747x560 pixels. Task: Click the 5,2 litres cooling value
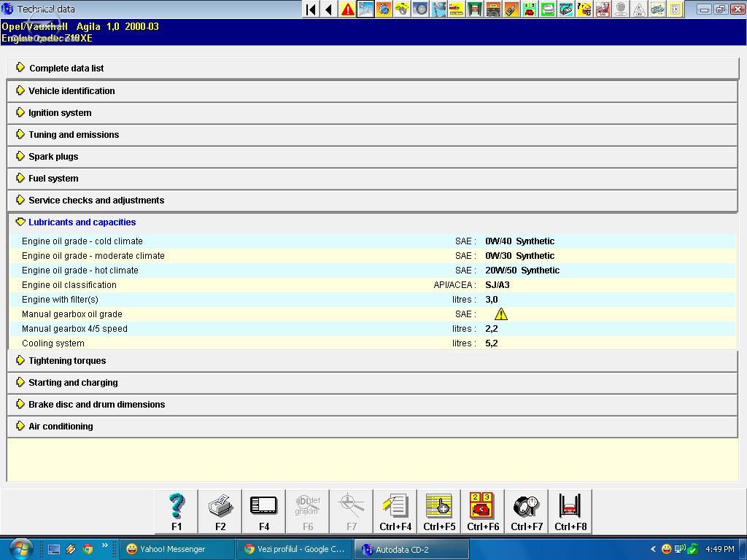click(x=492, y=343)
